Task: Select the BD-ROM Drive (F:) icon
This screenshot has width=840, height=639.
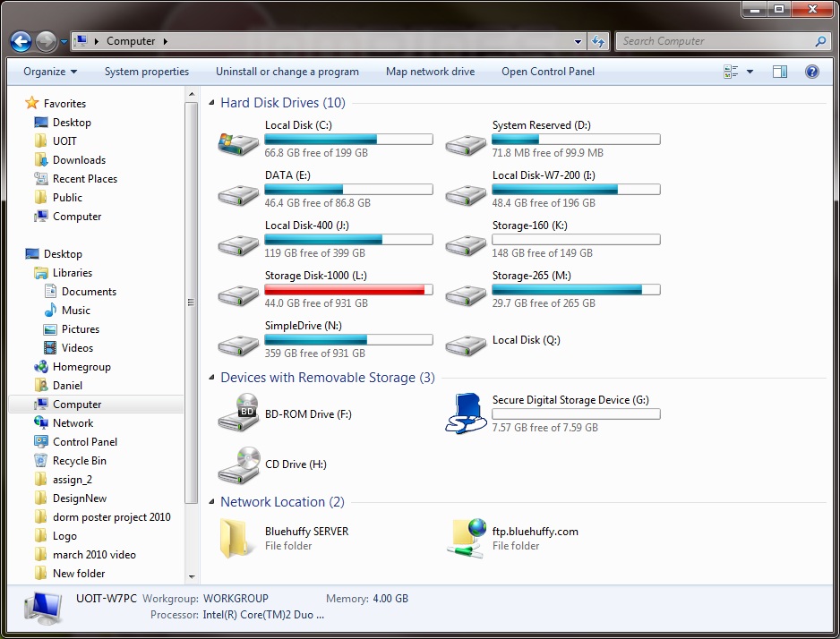Action: click(239, 412)
